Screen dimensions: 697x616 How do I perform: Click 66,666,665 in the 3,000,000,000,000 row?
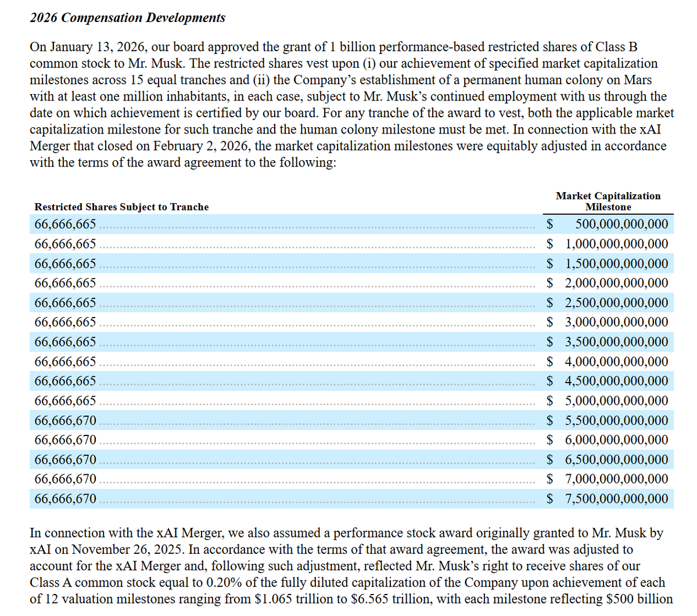coord(66,322)
